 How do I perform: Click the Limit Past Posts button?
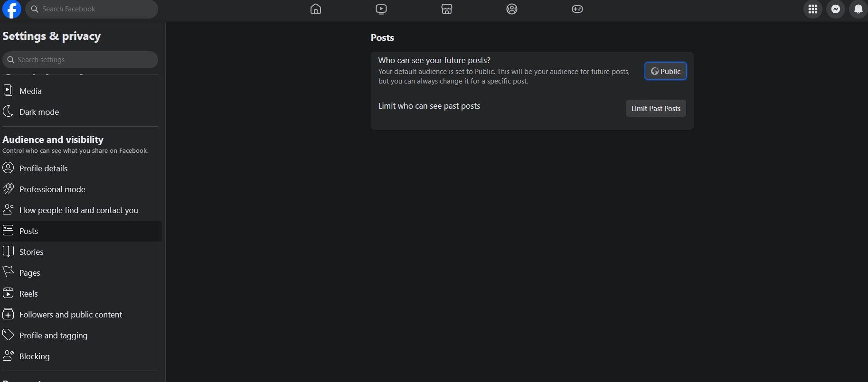coord(656,108)
